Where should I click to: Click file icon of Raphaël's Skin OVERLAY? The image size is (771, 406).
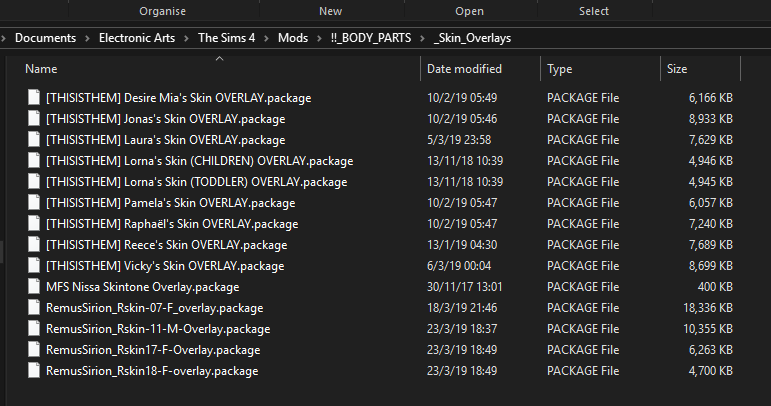click(34, 224)
